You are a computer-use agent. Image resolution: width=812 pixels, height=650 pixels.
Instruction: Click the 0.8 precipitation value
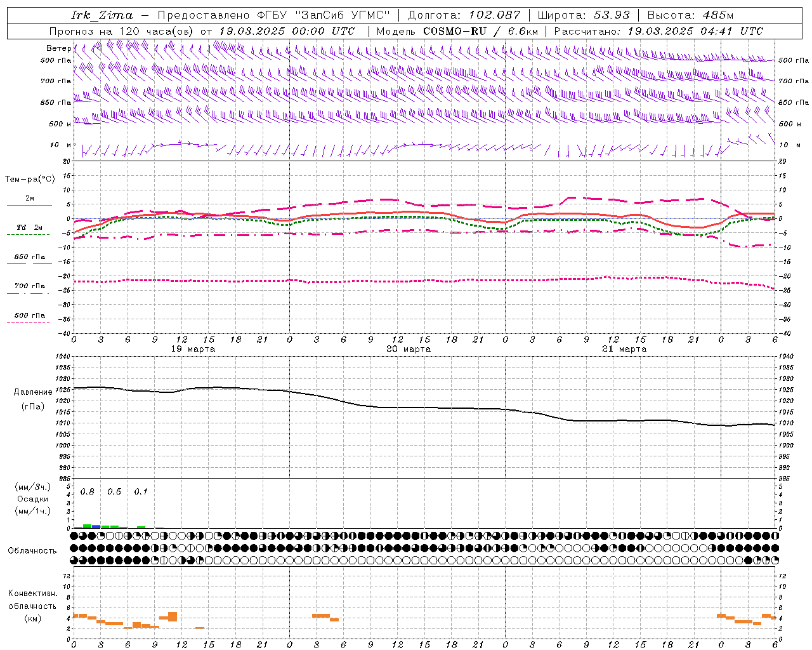click(x=88, y=492)
